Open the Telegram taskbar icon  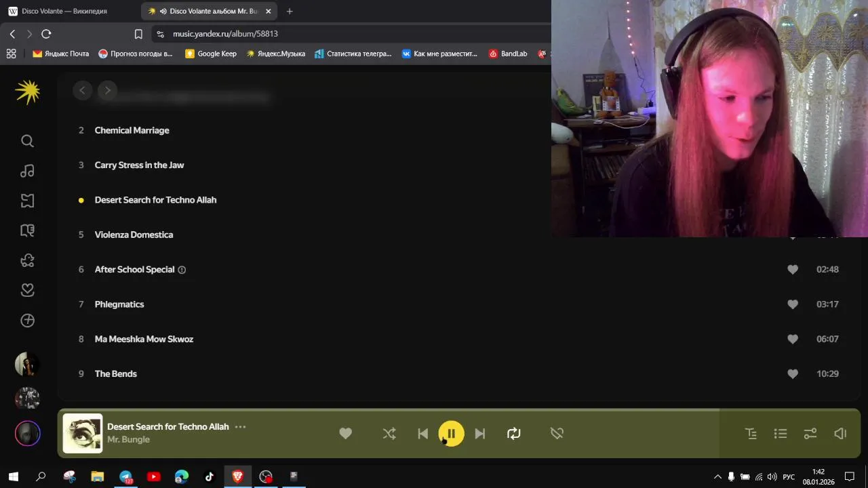pyautogui.click(x=126, y=476)
